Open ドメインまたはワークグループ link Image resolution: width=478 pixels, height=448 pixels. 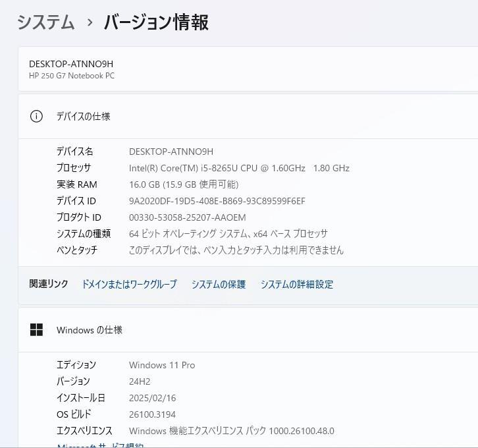pyautogui.click(x=129, y=284)
